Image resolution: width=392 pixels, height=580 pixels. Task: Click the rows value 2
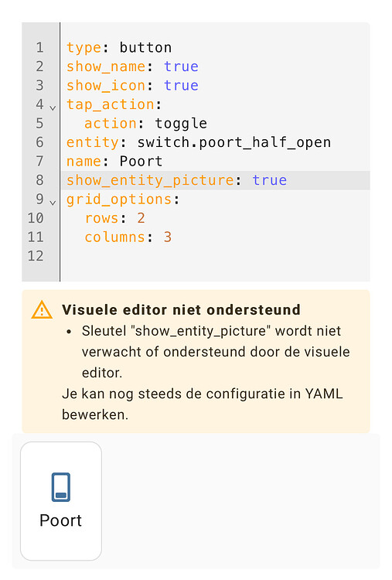[141, 218]
